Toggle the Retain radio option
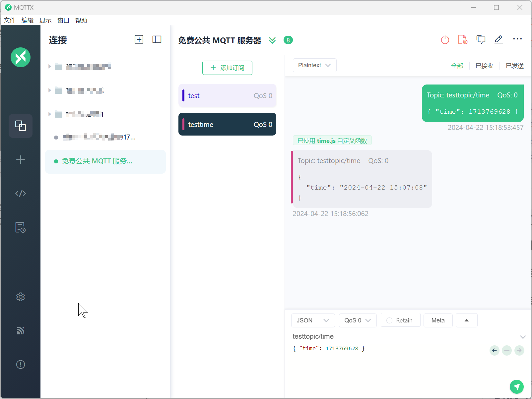 point(389,320)
